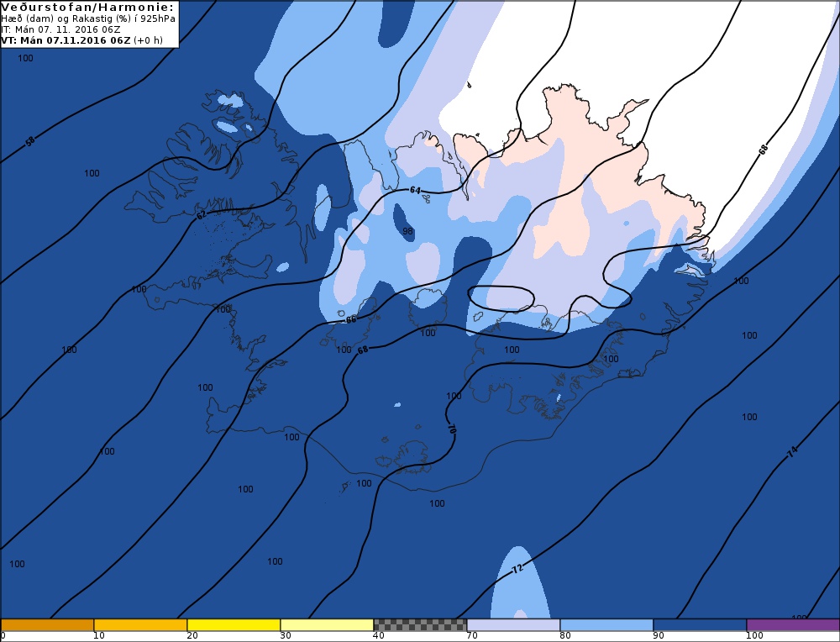Select the 'IT: Mán 07. 11. 2016 06Z' line

[60, 29]
